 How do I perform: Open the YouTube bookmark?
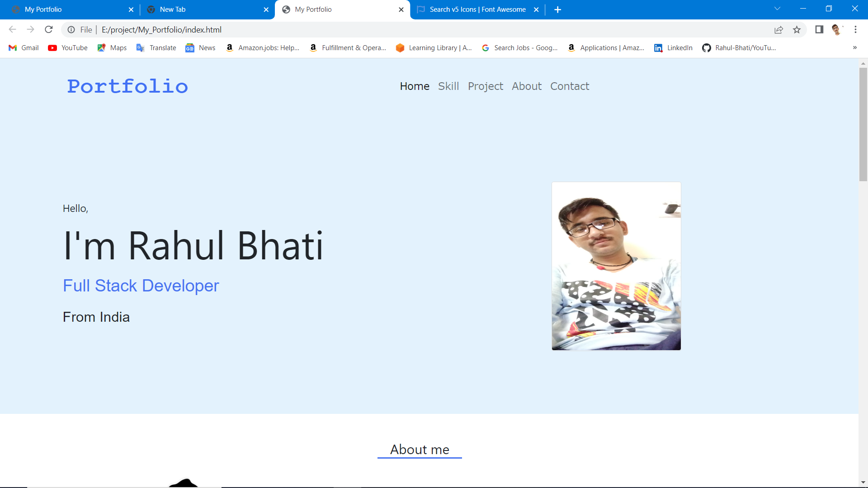click(x=67, y=47)
